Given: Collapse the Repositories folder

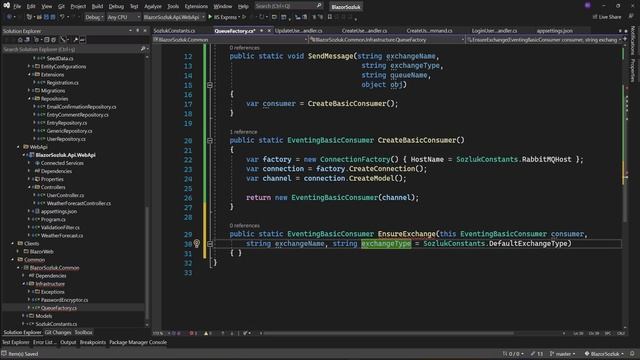Looking at the screenshot, I should 29,98.
